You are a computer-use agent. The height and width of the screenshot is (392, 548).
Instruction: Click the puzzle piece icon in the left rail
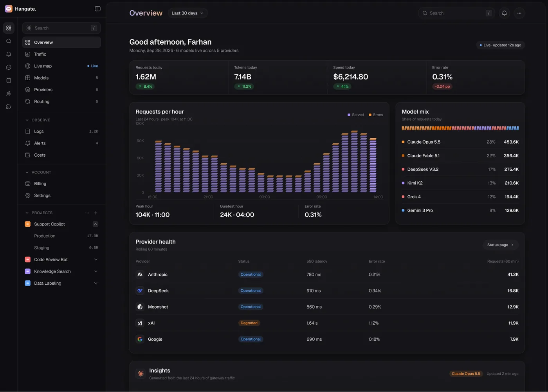(x=9, y=107)
